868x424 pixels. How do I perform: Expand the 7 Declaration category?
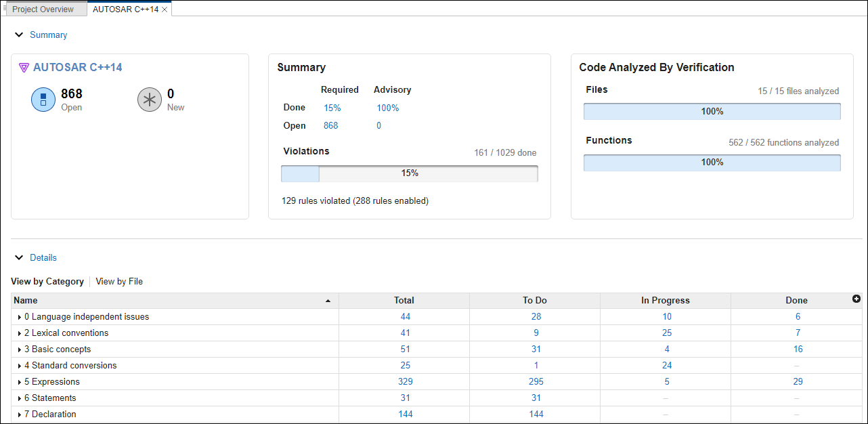coord(20,415)
